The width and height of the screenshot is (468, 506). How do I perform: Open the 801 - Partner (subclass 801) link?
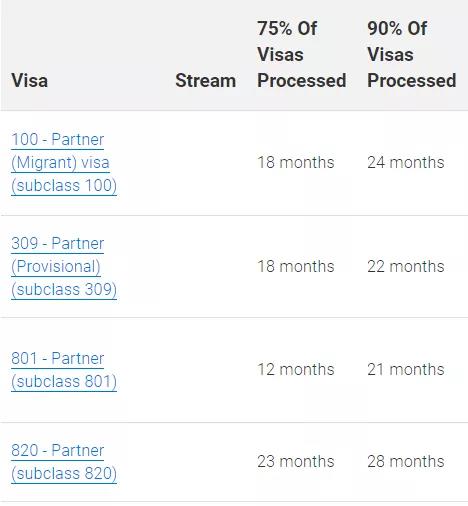point(64,370)
